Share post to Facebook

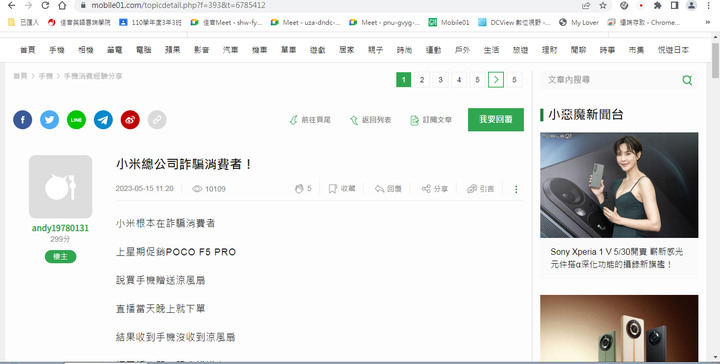pos(22,120)
